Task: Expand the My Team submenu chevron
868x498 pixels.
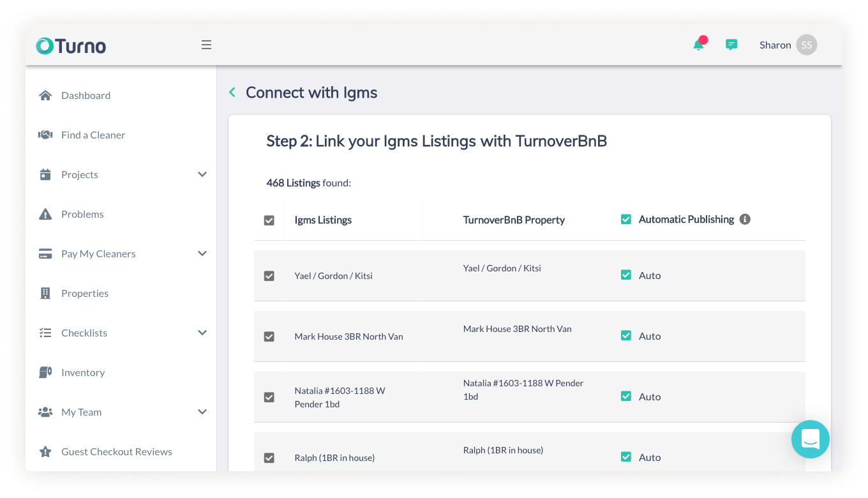Action: coord(202,412)
